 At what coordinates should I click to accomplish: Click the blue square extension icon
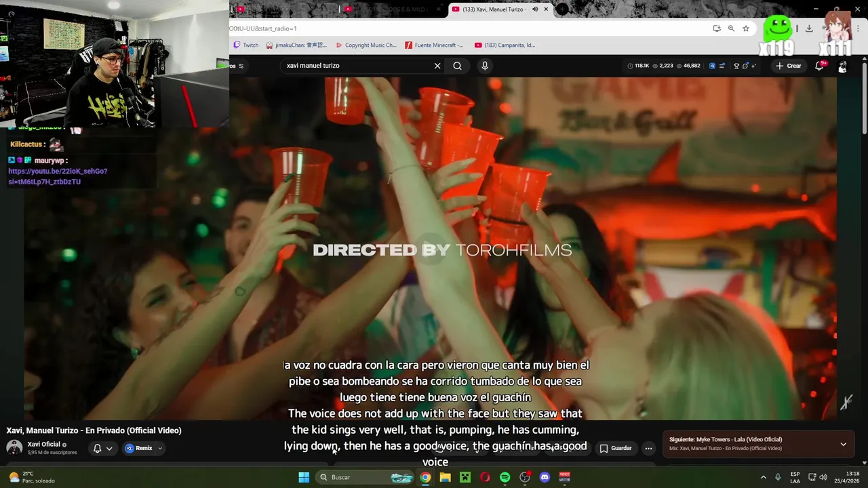712,66
